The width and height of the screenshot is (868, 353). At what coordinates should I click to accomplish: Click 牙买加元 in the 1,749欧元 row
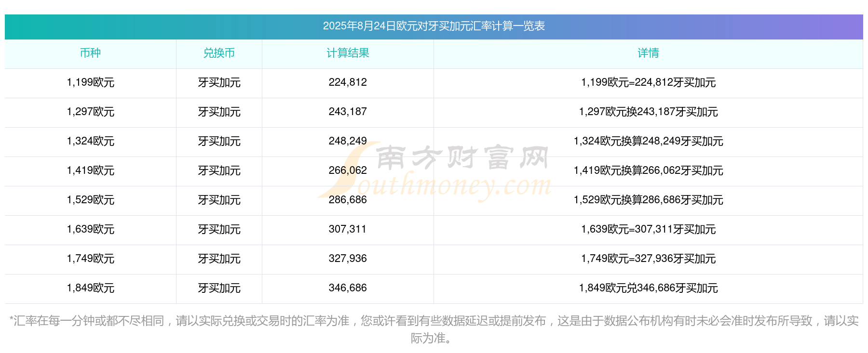[219, 259]
